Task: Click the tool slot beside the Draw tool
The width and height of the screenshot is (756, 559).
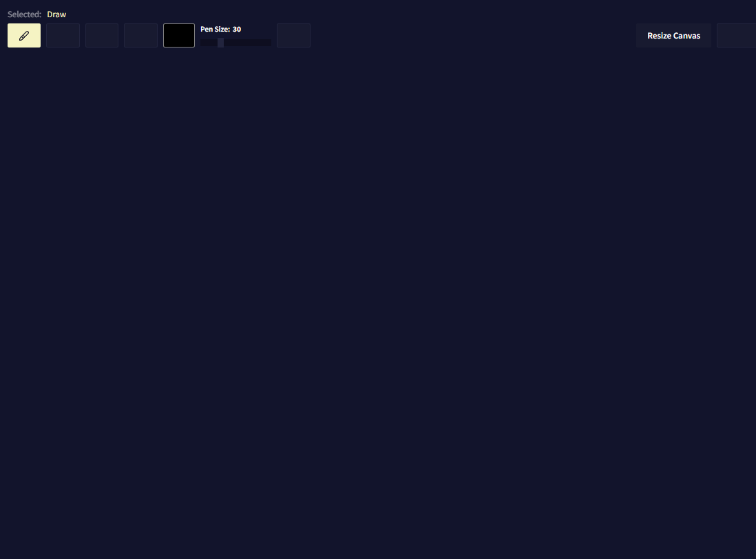Action: pos(63,35)
